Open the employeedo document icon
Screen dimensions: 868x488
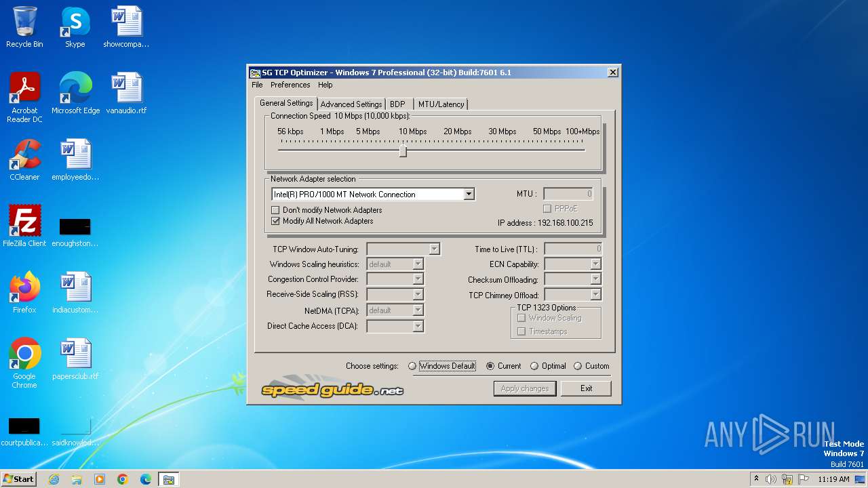pos(75,159)
